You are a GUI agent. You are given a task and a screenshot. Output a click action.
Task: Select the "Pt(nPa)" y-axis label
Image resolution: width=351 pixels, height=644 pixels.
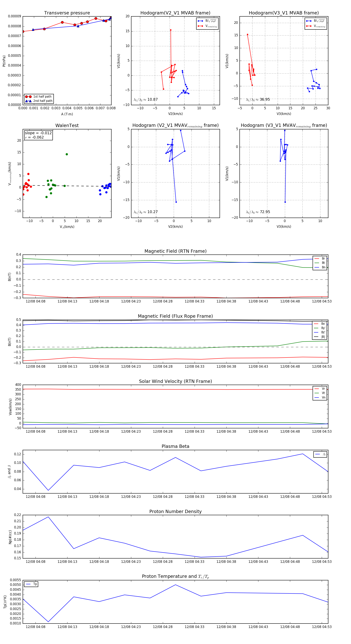click(4, 61)
